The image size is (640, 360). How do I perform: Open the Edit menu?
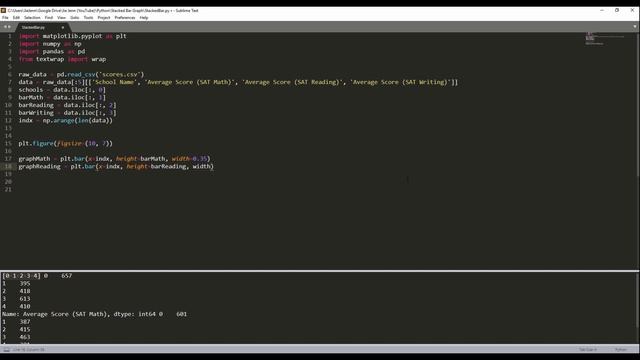pos(16,18)
